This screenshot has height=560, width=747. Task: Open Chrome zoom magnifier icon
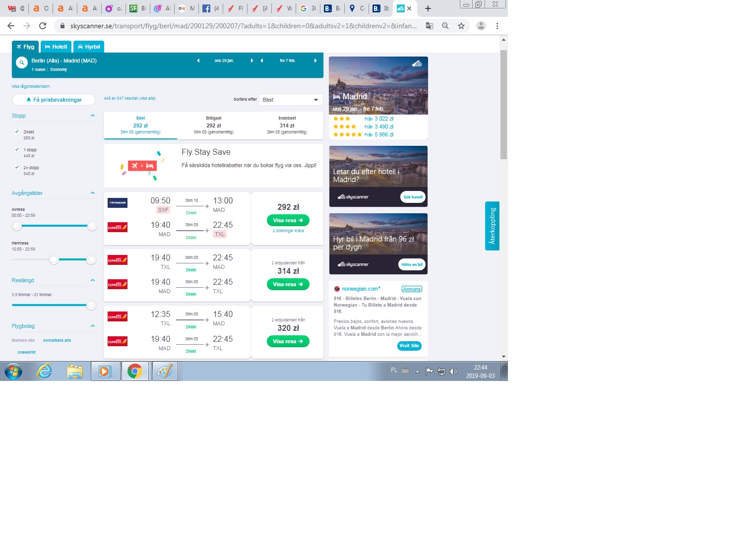tap(445, 26)
